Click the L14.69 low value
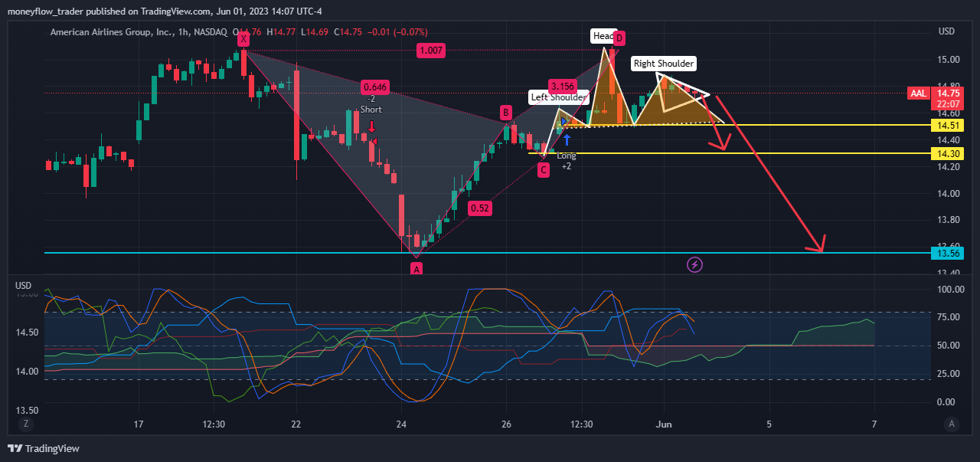This screenshot has width=980, height=462. click(315, 32)
